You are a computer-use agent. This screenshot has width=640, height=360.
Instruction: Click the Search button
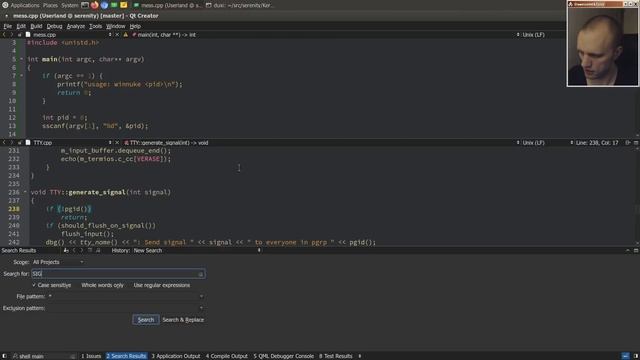click(x=146, y=320)
